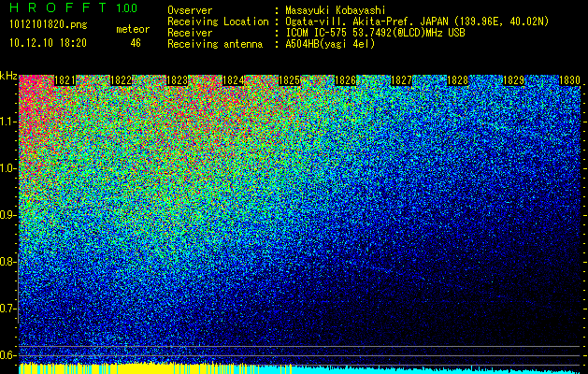
Task: Click the A504HB(yagi 4el) antenna text
Action: [330, 44]
